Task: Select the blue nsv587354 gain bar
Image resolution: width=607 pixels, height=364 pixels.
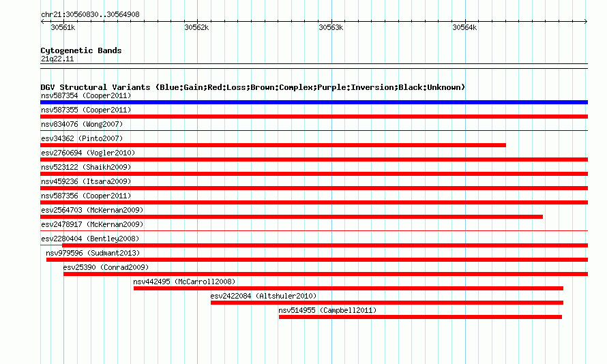Action: [x=314, y=102]
